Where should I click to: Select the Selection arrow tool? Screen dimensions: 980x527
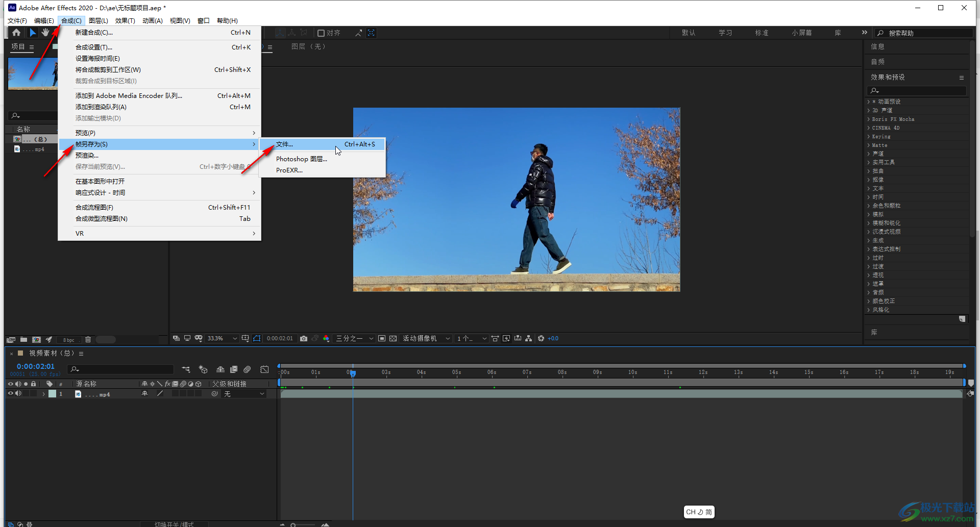click(x=33, y=33)
